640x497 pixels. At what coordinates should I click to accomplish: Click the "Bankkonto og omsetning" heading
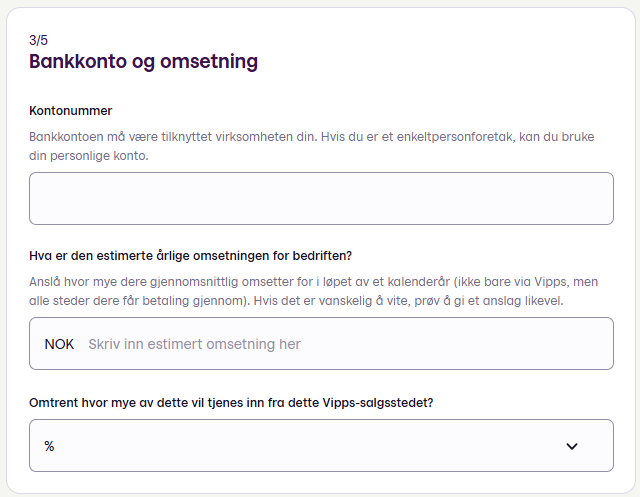pos(143,62)
